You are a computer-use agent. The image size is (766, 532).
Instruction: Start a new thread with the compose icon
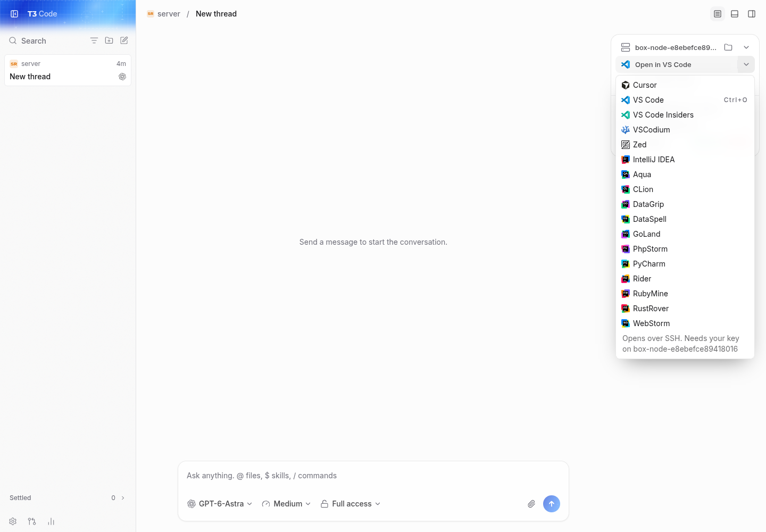(124, 40)
